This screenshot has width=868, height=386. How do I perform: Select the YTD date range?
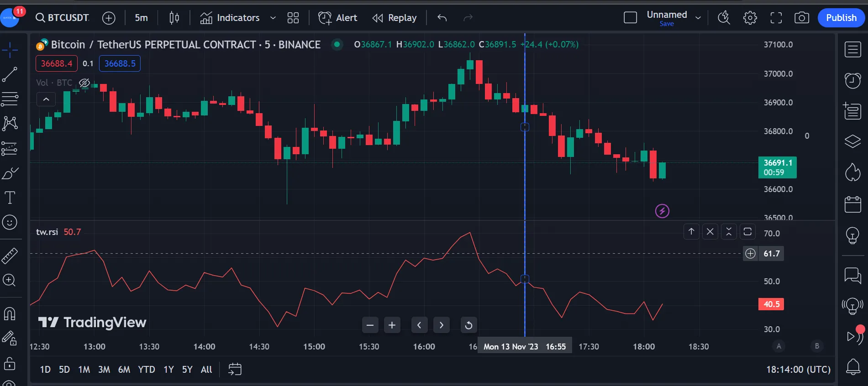147,370
